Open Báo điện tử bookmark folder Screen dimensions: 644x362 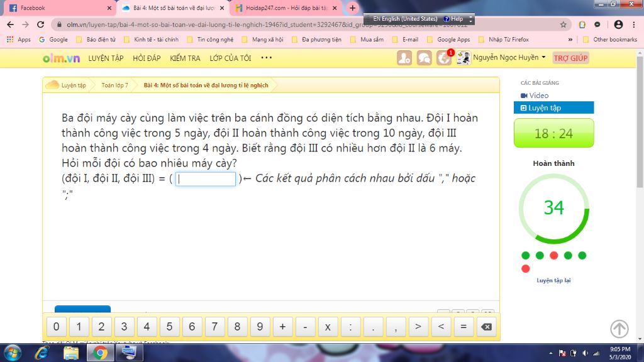pos(96,40)
